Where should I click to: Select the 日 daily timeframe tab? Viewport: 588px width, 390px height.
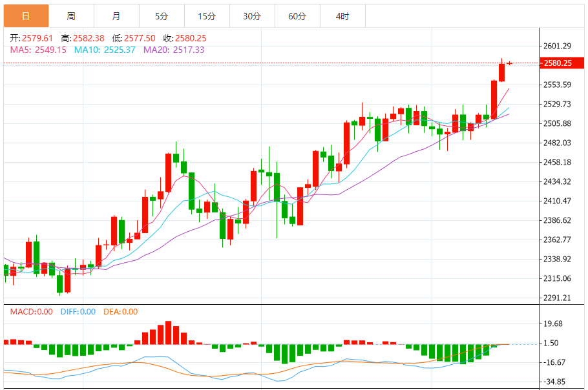pos(26,16)
